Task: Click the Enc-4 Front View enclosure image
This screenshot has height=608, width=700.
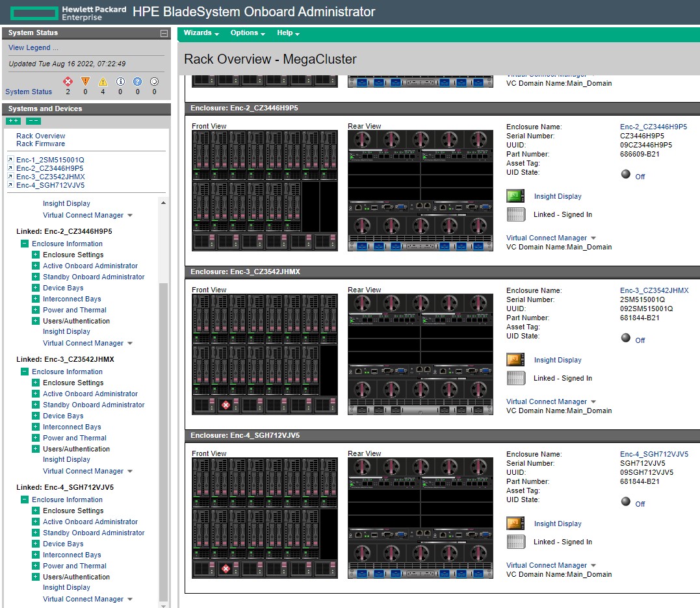Action: click(265, 518)
